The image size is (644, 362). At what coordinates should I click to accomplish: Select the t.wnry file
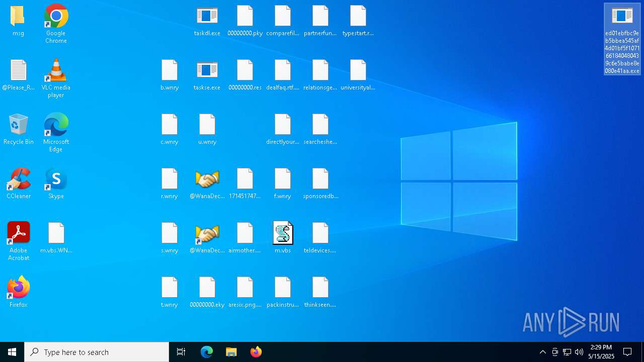pos(169,293)
